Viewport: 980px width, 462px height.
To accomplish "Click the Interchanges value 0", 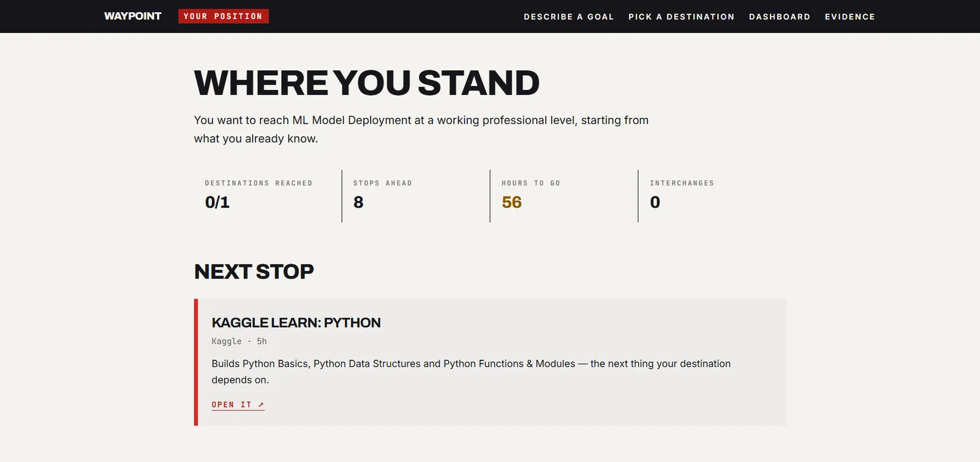I will (655, 202).
